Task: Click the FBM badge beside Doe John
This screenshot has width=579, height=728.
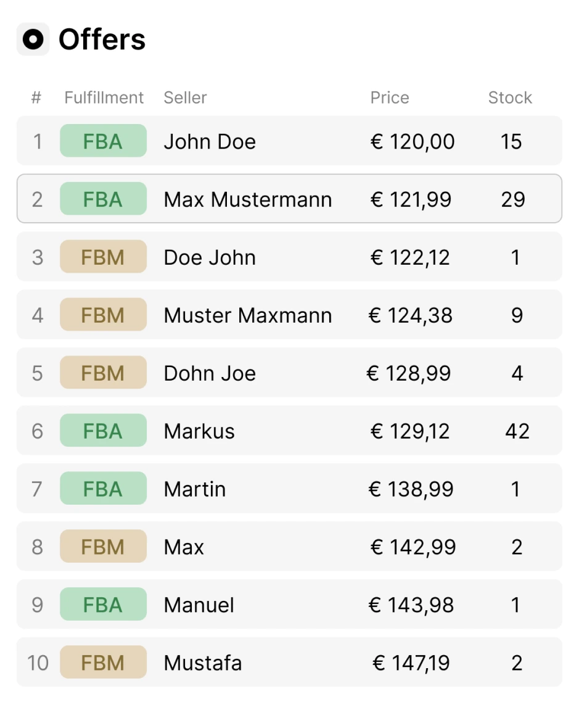Action: (102, 257)
